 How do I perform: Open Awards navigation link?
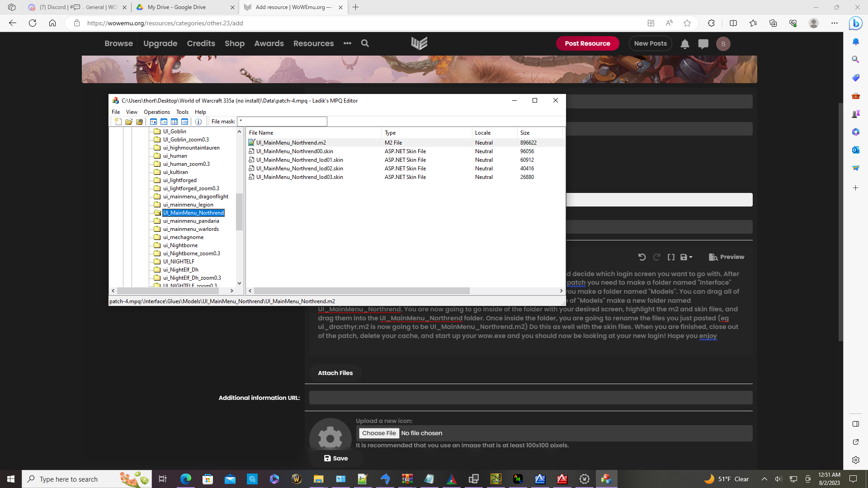[269, 43]
